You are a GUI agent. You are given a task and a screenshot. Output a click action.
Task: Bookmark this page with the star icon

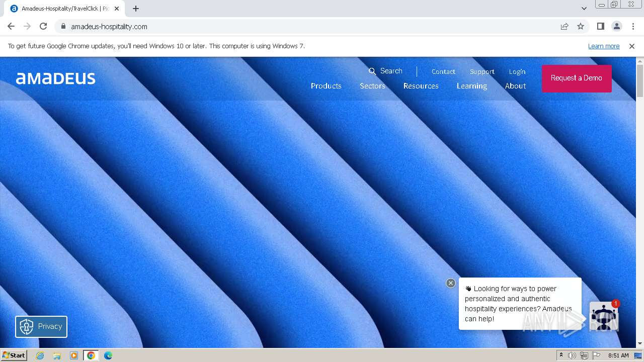click(581, 26)
